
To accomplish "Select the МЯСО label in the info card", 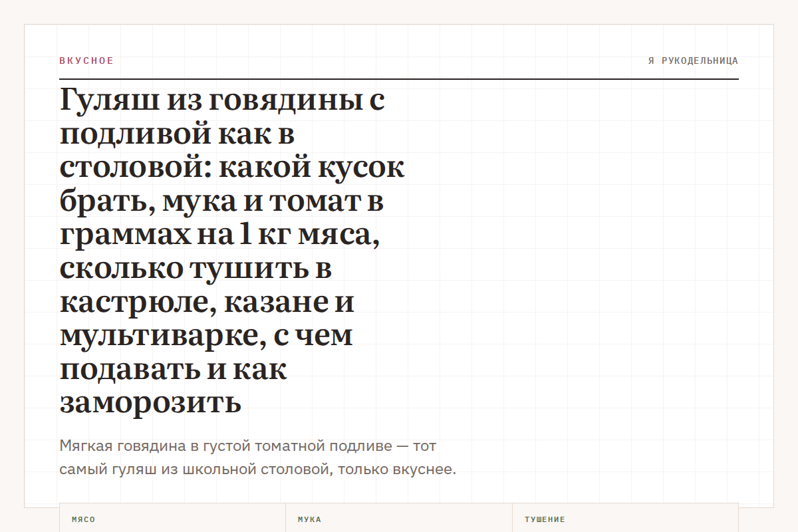I will tap(83, 519).
